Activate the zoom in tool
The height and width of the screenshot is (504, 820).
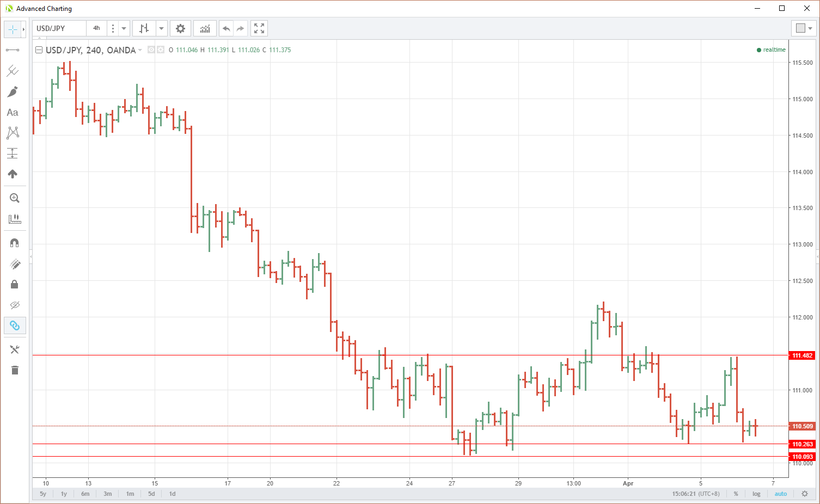(15, 198)
